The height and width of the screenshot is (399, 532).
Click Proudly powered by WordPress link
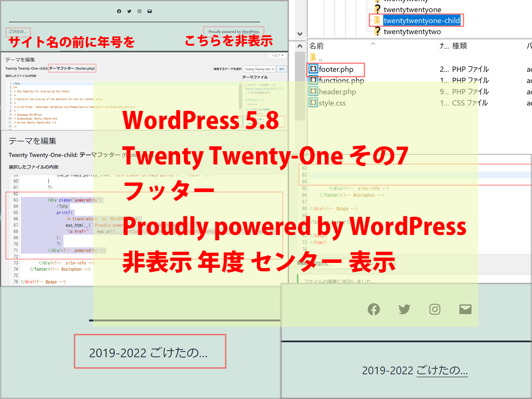click(234, 32)
